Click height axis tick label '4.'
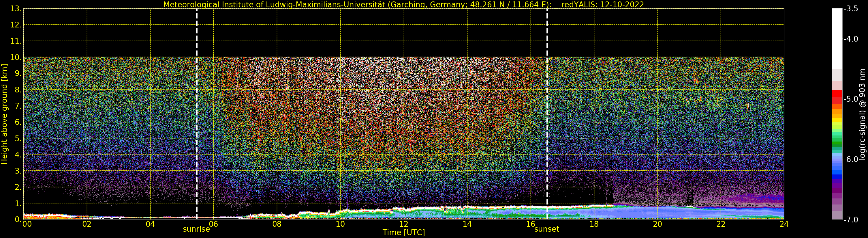868x238 pixels. (x=18, y=155)
